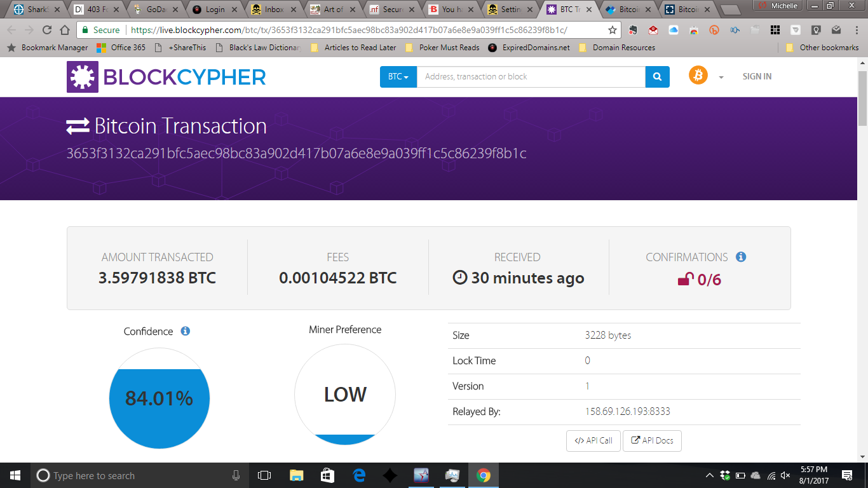The height and width of the screenshot is (488, 868).
Task: Expand the arrow beside the Bitcoin coin icon
Action: 721,77
